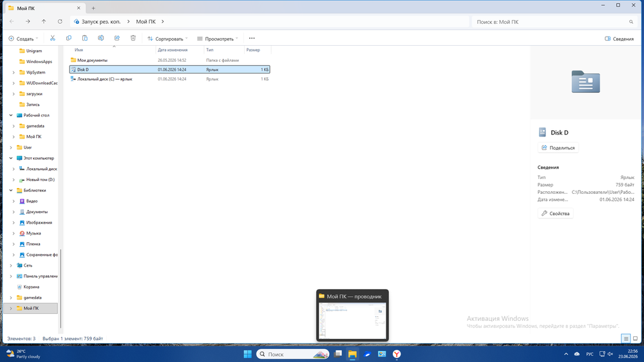Expand the Панель управления tree node
This screenshot has height=362, width=644.
(x=11, y=276)
